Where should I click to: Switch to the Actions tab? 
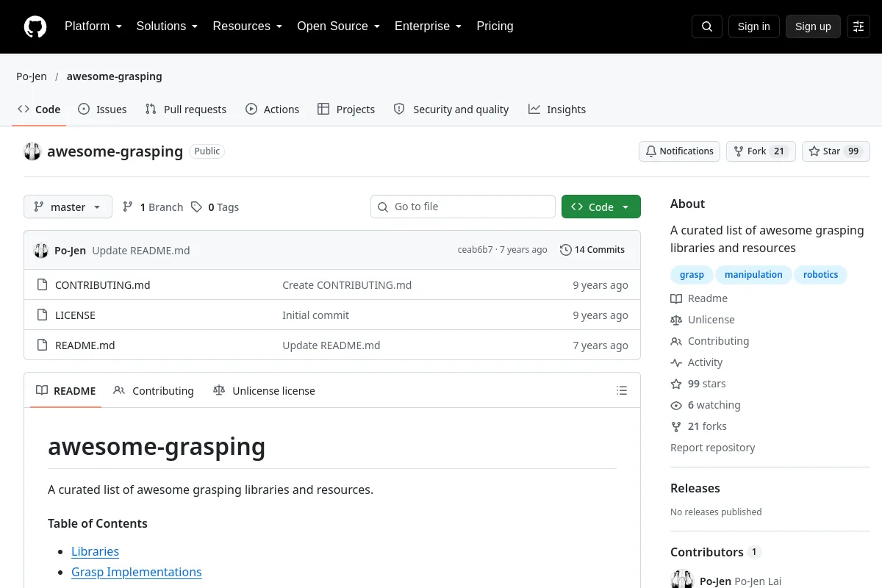273,110
